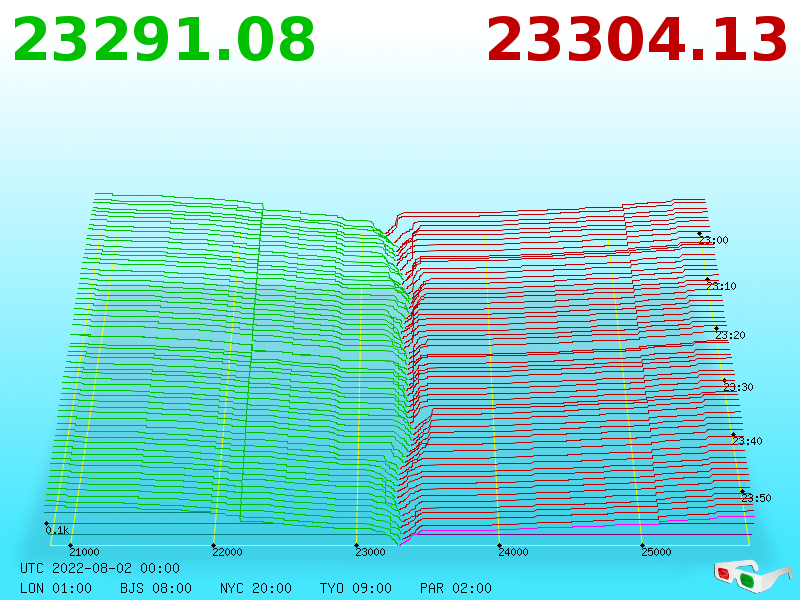This screenshot has height=600, width=800.
Task: Click the NYC 20:00 clock text
Action: (x=256, y=588)
